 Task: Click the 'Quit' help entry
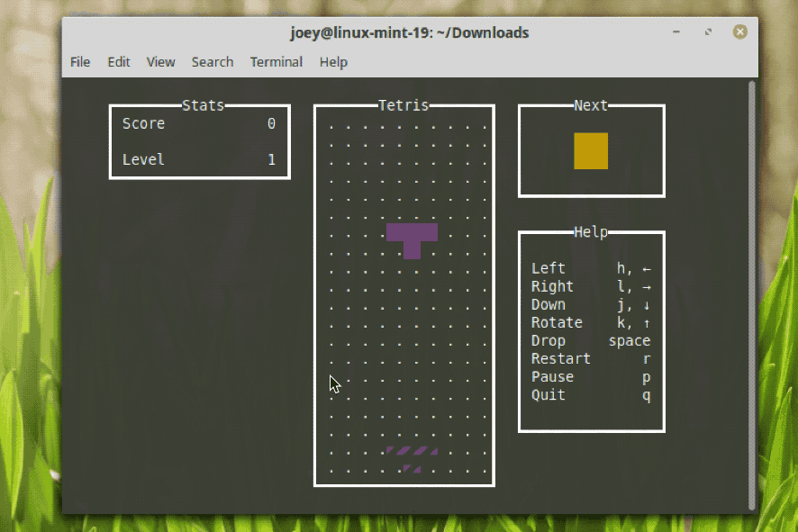(549, 395)
